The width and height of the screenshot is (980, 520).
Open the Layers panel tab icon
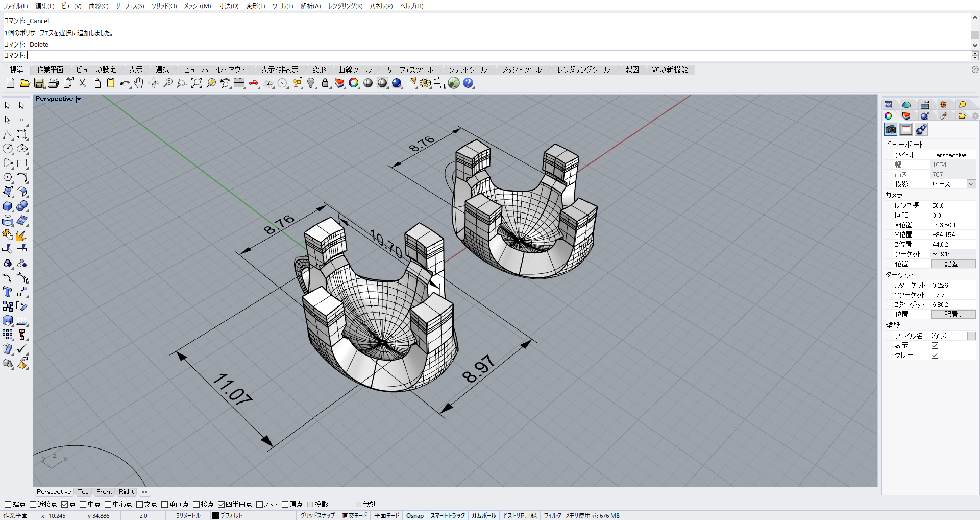tap(906, 116)
